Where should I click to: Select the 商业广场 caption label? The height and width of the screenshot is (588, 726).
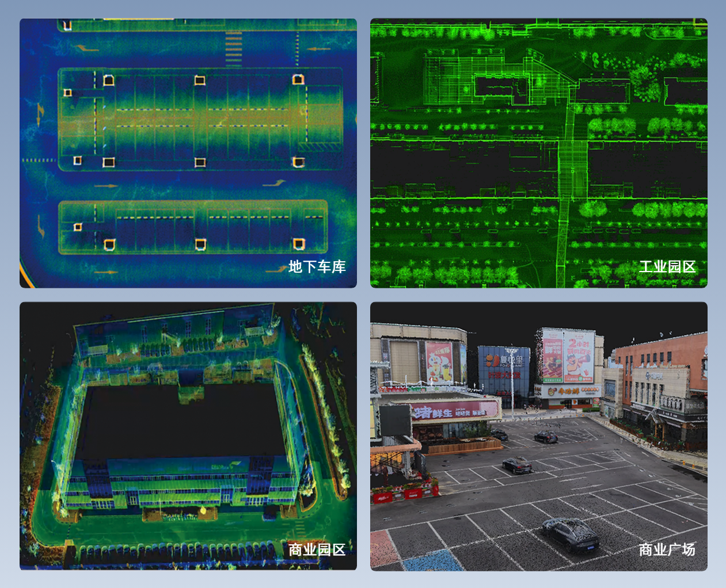pyautogui.click(x=667, y=549)
